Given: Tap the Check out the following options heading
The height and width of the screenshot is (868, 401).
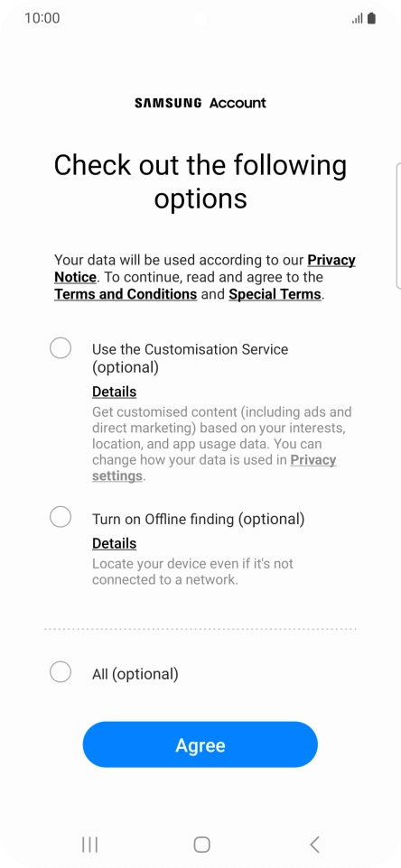Looking at the screenshot, I should point(200,181).
